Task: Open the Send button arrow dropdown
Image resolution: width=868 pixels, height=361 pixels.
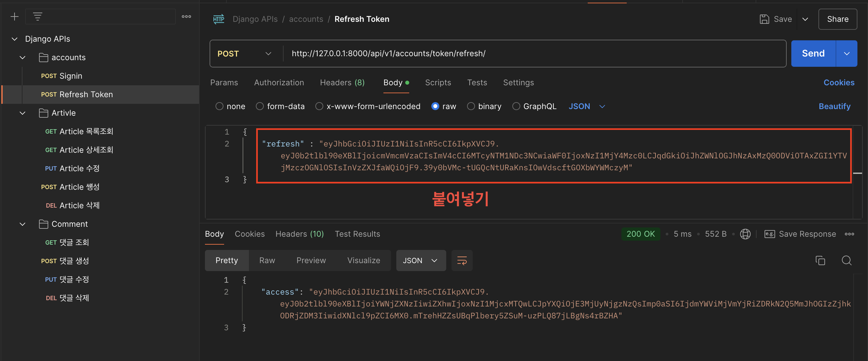Action: (847, 54)
